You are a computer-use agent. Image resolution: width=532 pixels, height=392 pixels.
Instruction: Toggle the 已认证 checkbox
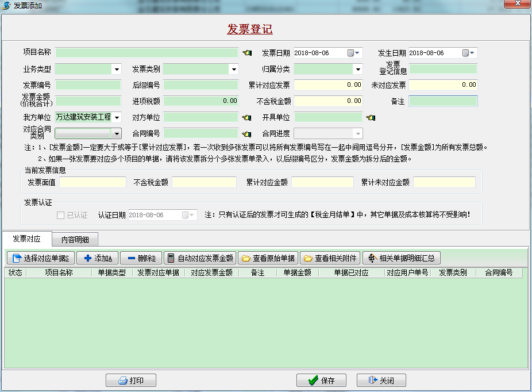61,215
